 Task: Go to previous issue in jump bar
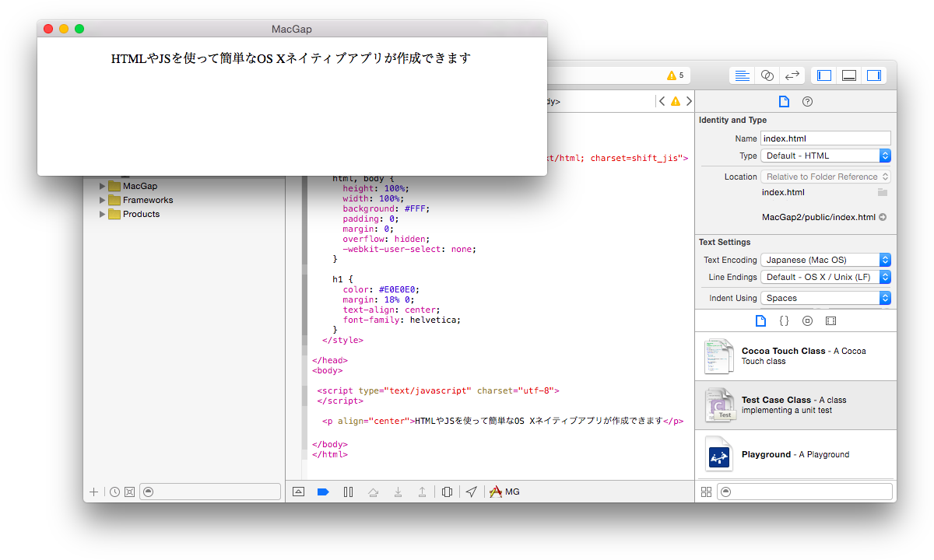click(x=662, y=101)
